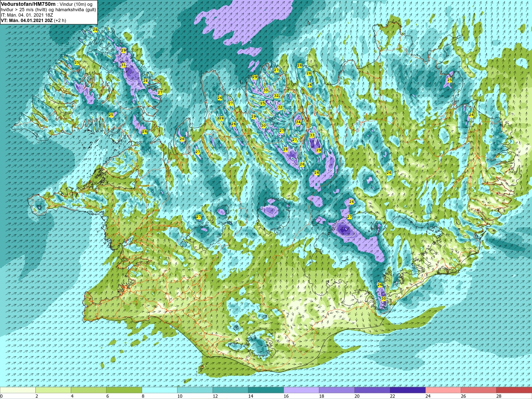Click the legend scale number 8
Screen dimensions: 532x399
143,396
